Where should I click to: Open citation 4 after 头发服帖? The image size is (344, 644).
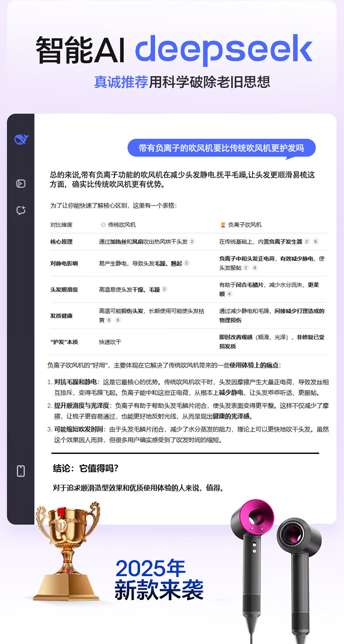tap(255, 268)
